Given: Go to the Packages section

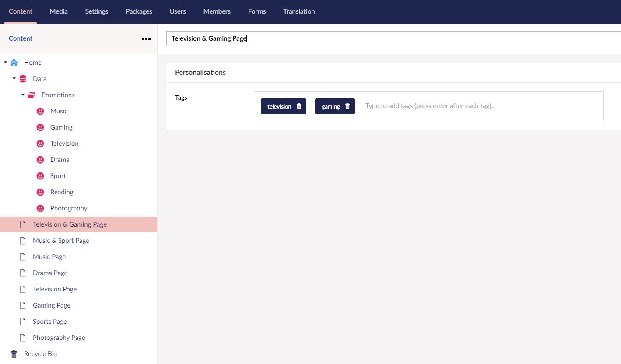Looking at the screenshot, I should tap(139, 11).
